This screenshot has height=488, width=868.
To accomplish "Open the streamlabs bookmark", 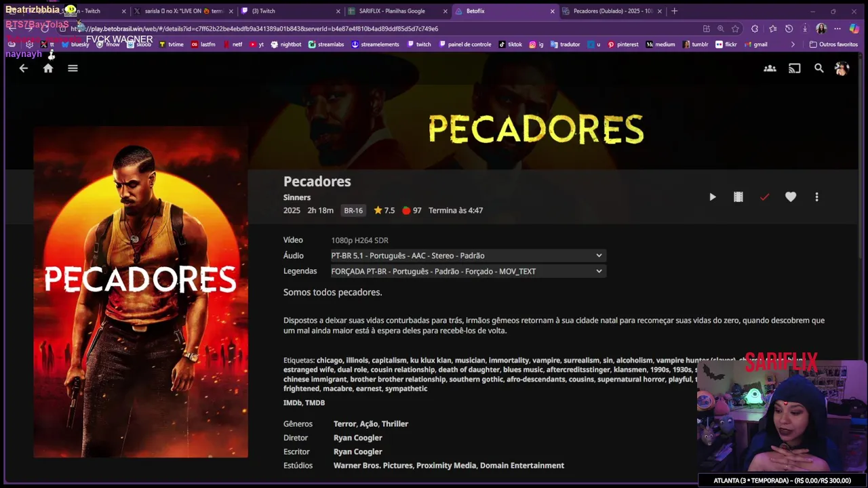I will coord(326,45).
